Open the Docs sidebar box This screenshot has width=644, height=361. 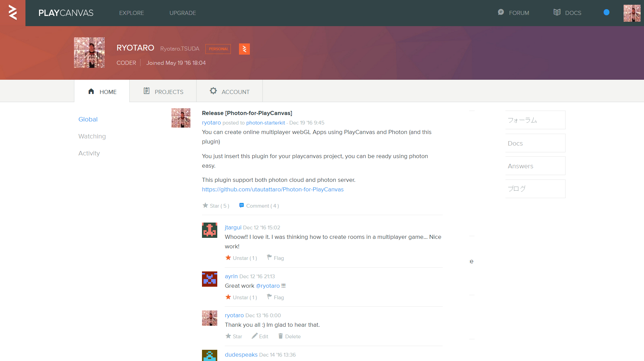click(535, 143)
